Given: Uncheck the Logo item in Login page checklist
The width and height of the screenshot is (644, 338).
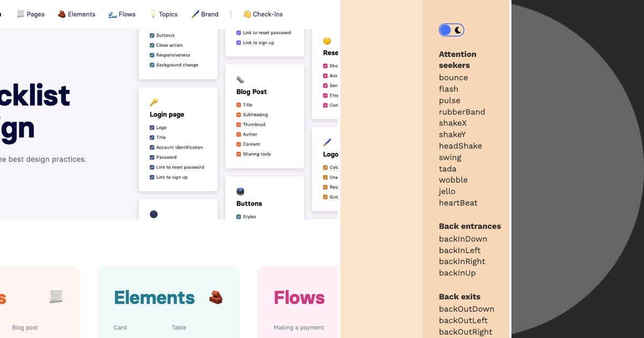Looking at the screenshot, I should pyautogui.click(x=151, y=127).
